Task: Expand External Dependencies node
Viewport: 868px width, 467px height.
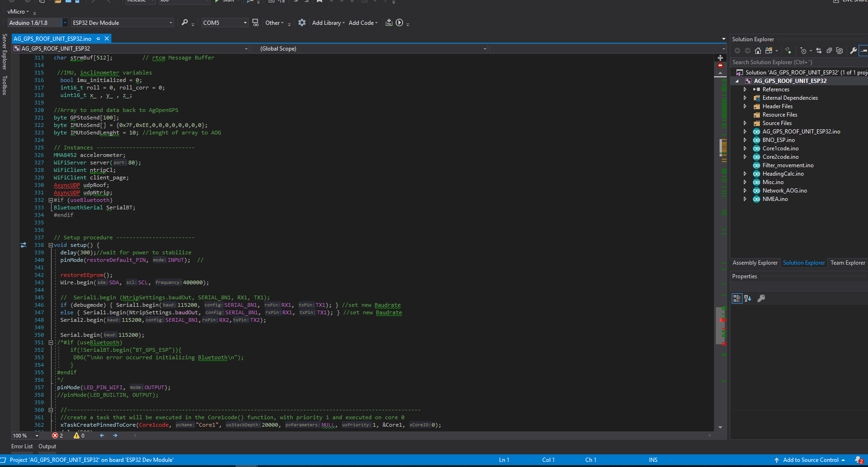Action: pos(745,98)
